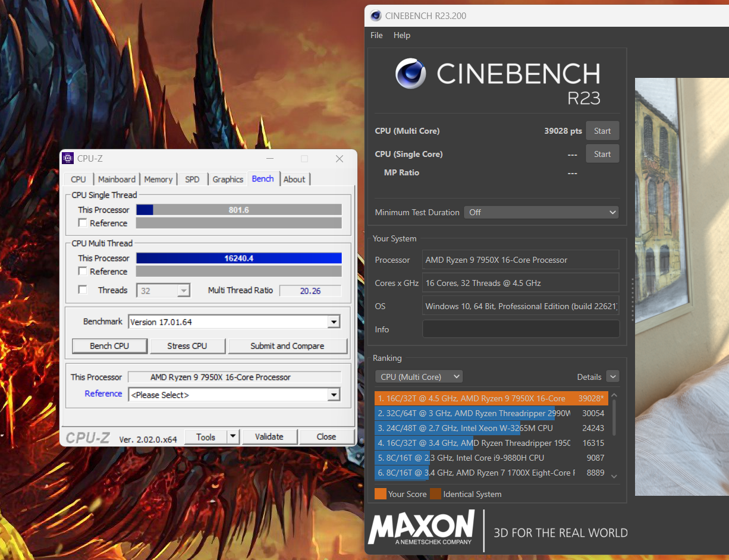Click the single thread score bar 801.6
Viewport: 729px width, 560px height.
click(x=239, y=210)
